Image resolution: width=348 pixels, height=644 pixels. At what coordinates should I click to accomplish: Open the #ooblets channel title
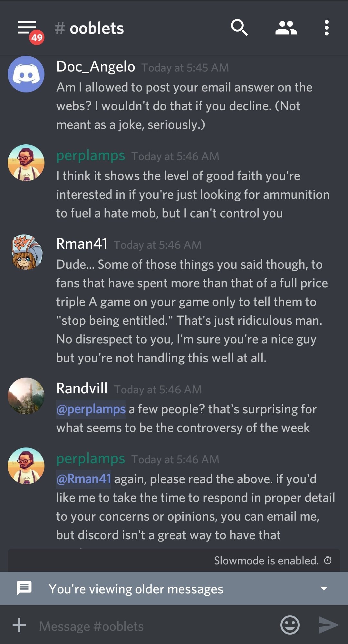point(89,28)
